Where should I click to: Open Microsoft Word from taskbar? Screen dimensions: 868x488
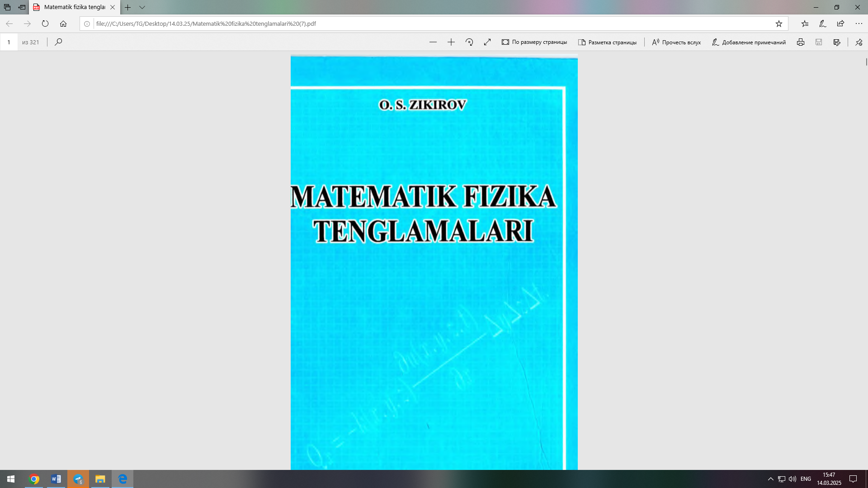pyautogui.click(x=56, y=479)
